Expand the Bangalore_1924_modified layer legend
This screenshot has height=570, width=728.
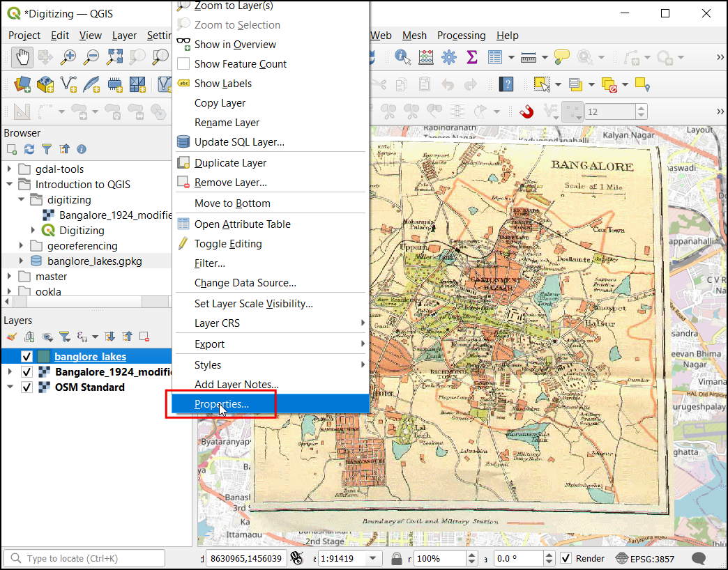point(10,372)
